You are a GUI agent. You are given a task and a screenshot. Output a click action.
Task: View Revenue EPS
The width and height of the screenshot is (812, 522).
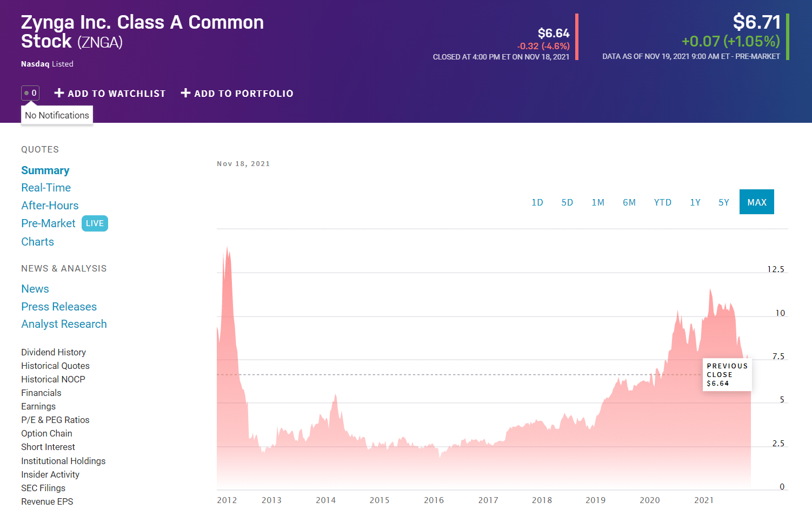pos(47,501)
